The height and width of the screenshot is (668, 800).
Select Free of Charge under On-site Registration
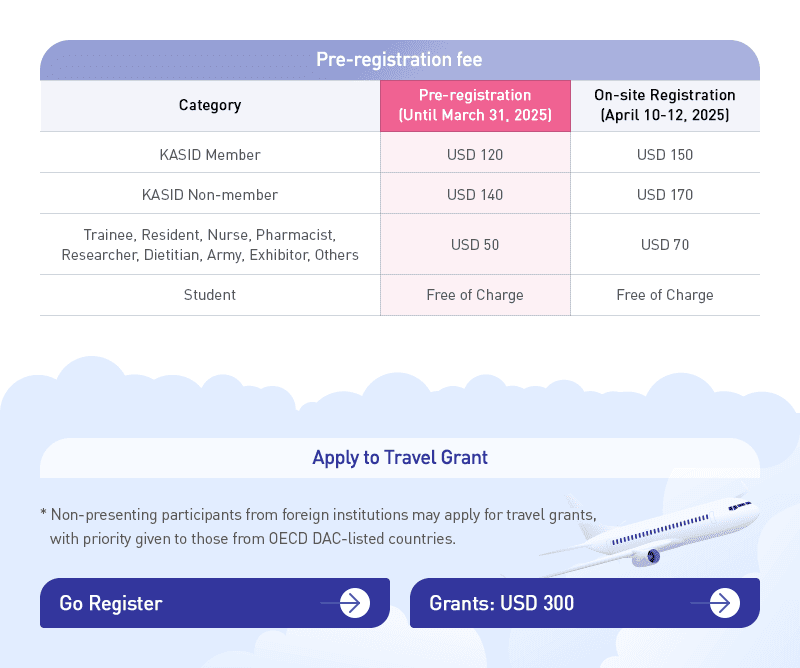665,295
